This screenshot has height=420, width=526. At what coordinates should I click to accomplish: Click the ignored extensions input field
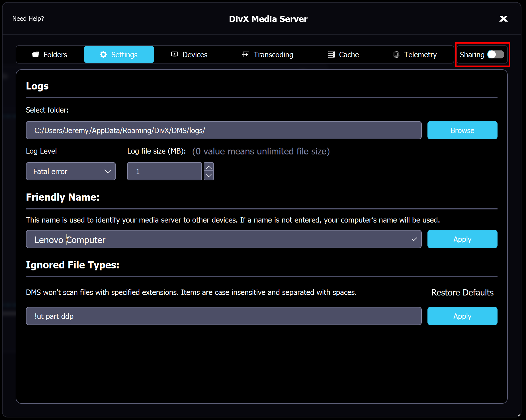click(224, 316)
